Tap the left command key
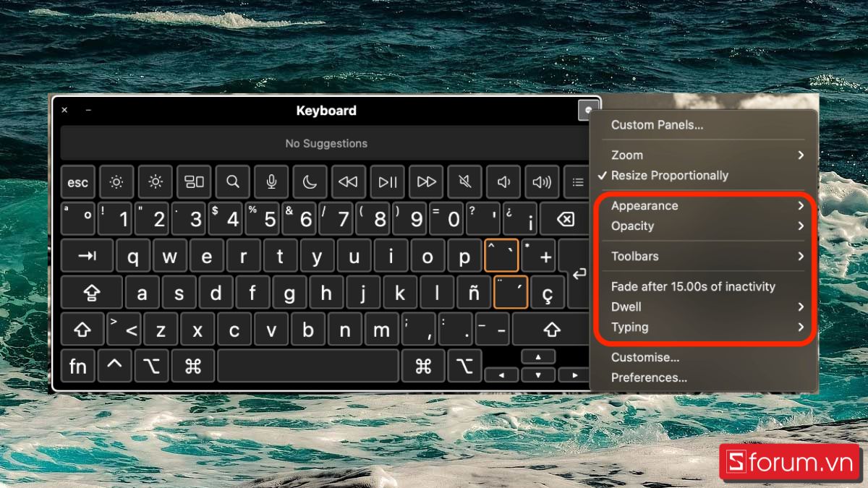This screenshot has width=868, height=488. tap(192, 367)
